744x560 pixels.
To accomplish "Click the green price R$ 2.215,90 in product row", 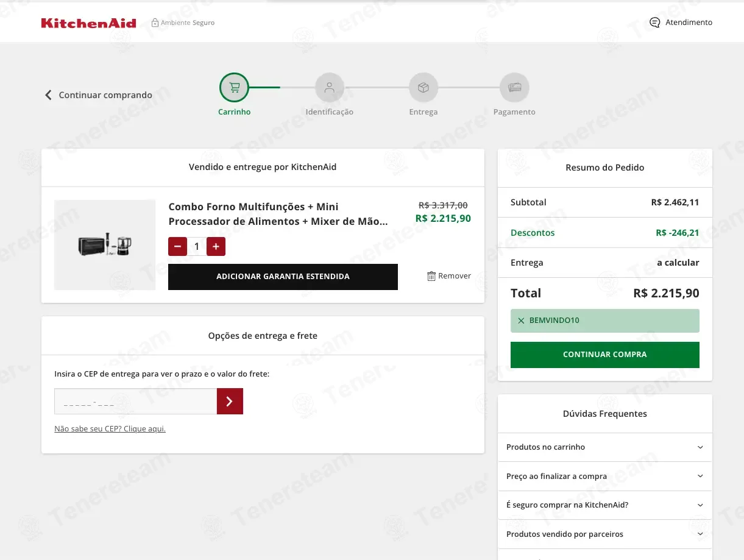I will [x=443, y=219].
